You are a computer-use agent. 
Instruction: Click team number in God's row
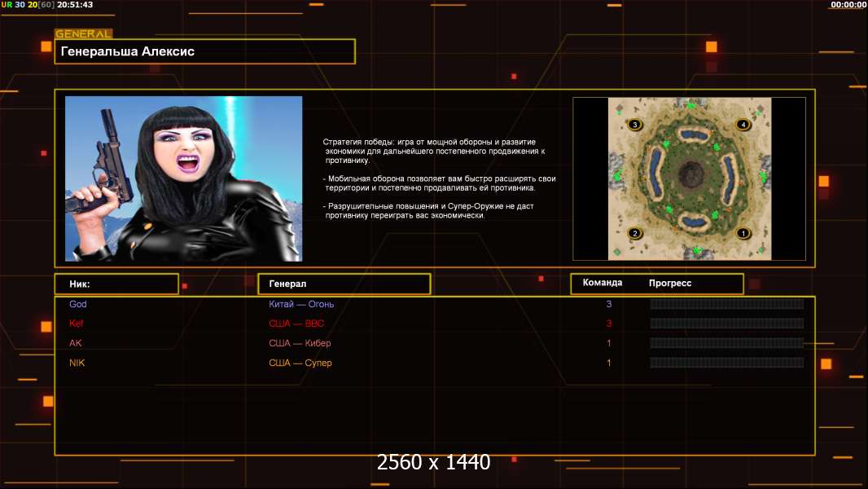click(609, 304)
